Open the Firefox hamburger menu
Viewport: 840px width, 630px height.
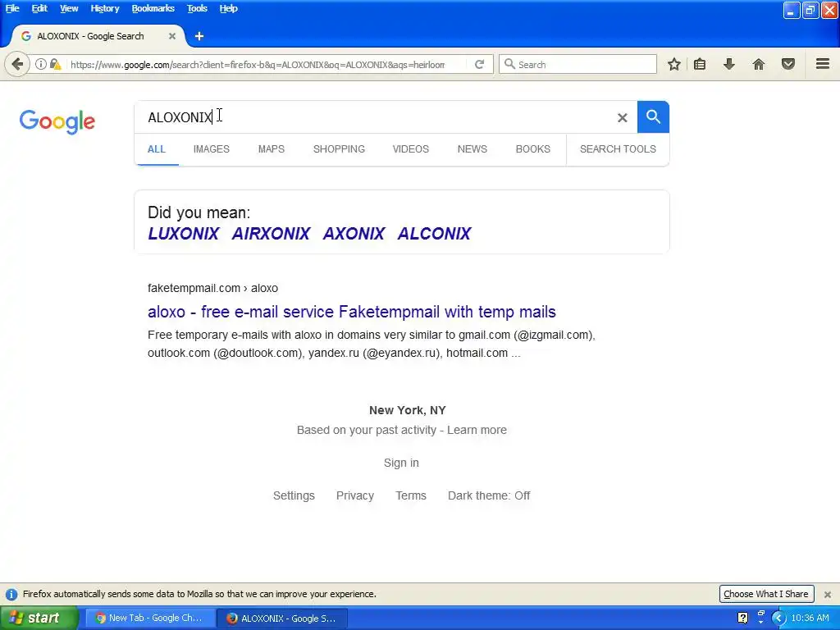click(823, 64)
